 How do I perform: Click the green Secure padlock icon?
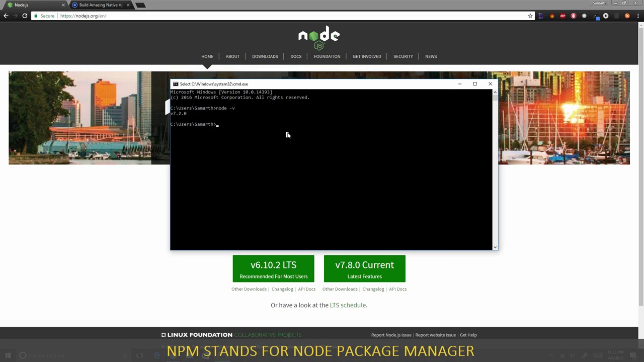[36, 16]
